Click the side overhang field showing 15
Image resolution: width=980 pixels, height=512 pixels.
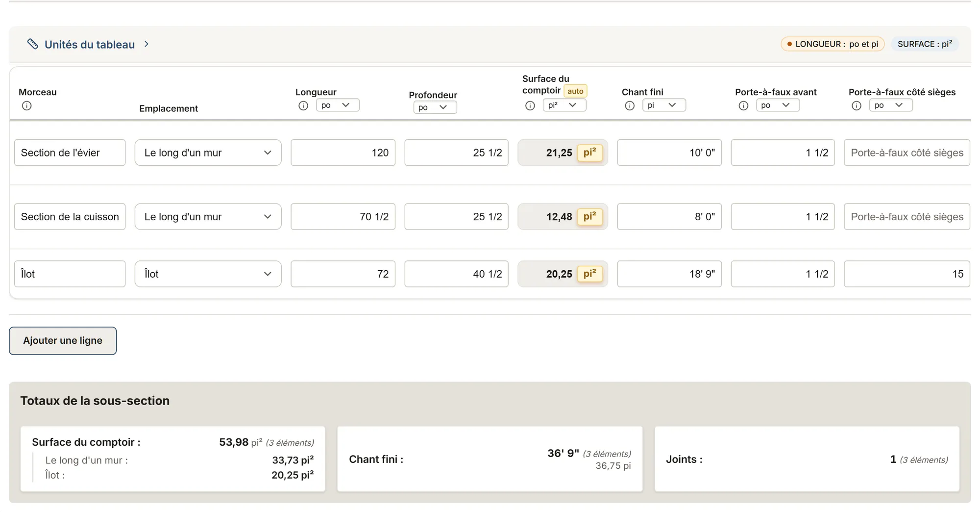point(907,274)
